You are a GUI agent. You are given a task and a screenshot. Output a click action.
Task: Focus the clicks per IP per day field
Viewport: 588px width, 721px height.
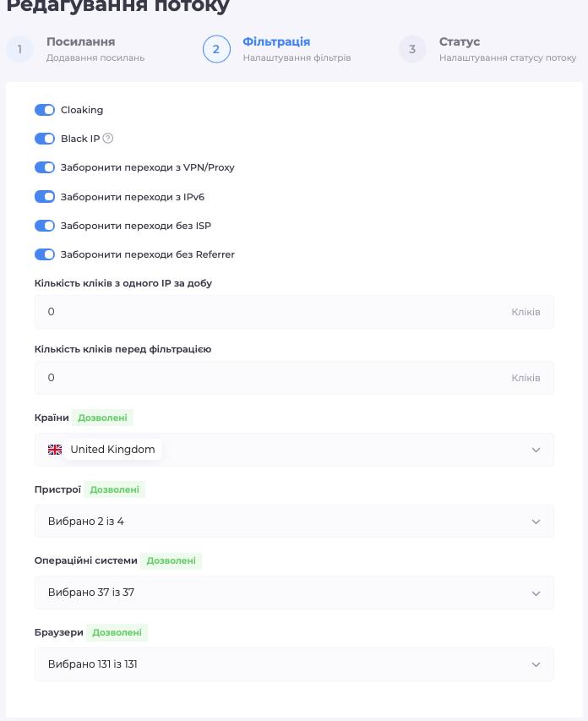[x=294, y=312]
